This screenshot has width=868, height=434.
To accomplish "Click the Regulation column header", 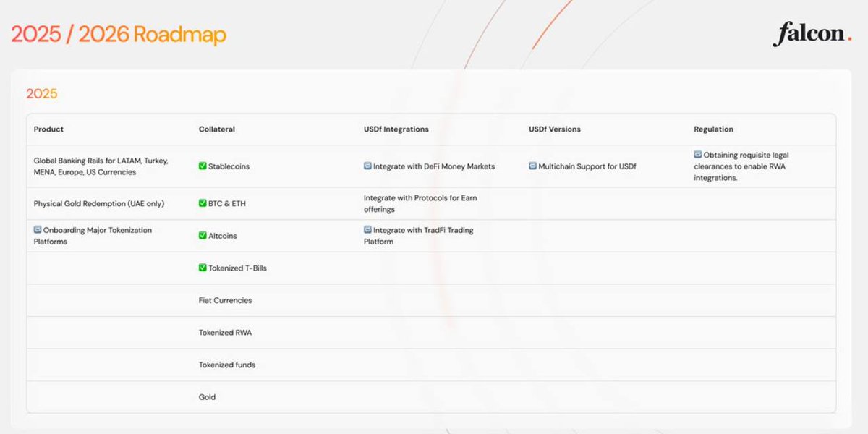I will pyautogui.click(x=713, y=129).
